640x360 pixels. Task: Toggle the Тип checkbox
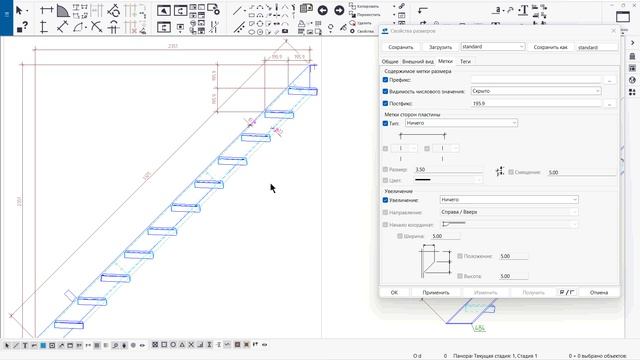(385, 123)
